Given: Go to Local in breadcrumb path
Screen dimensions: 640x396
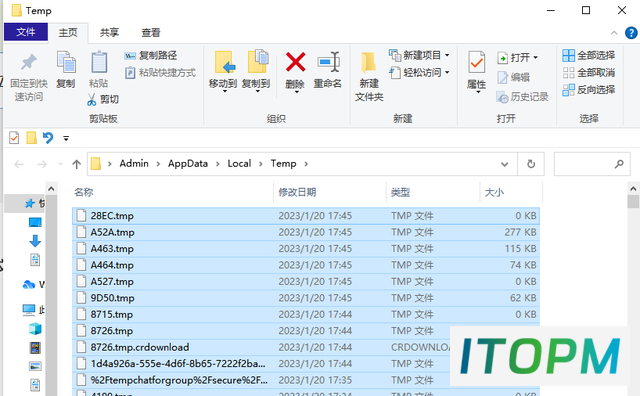Looking at the screenshot, I should [239, 164].
